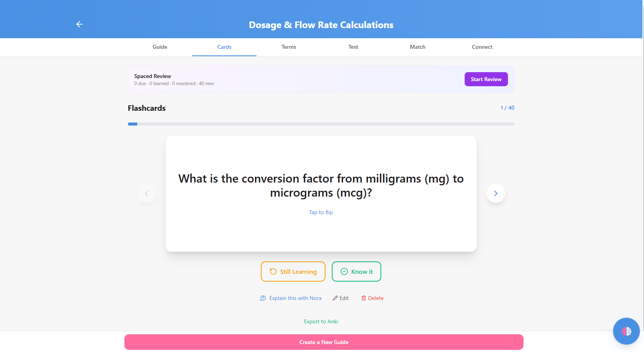Click the Explain with Nora chat icon
This screenshot has width=644, height=353.
coord(263,298)
